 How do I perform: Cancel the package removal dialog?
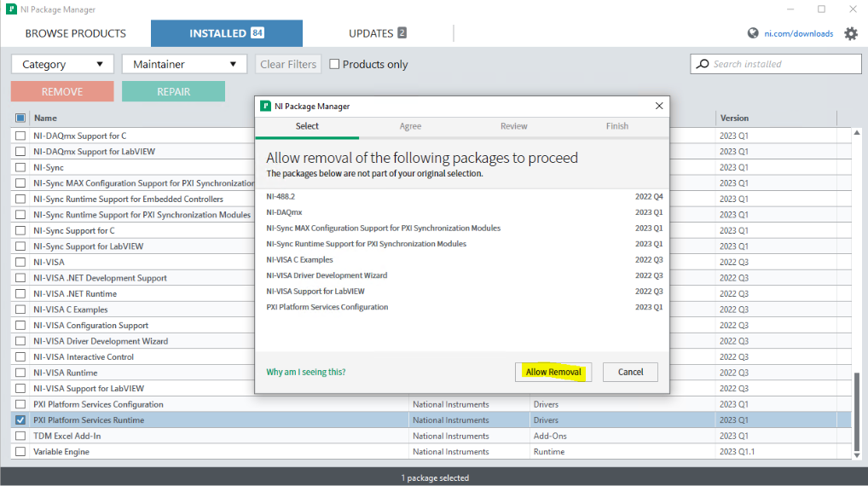tap(630, 372)
